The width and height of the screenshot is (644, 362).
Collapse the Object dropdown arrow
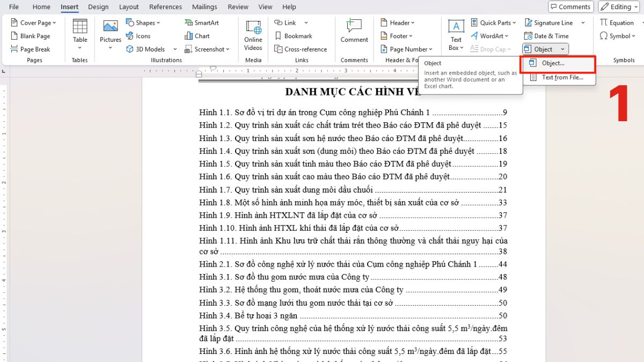pyautogui.click(x=562, y=49)
